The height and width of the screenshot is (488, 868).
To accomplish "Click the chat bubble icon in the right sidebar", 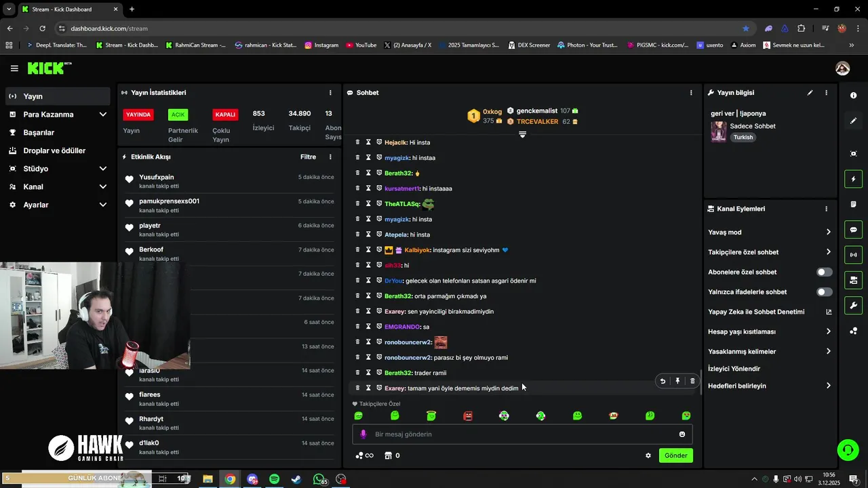I will pyautogui.click(x=853, y=230).
